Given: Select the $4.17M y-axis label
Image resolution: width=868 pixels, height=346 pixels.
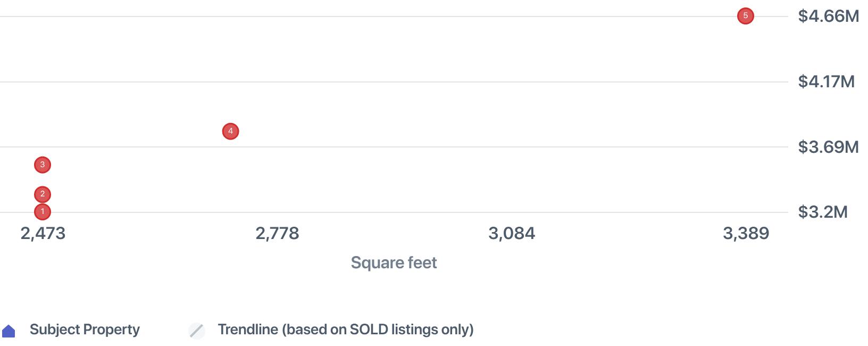Looking at the screenshot, I should point(826,81).
